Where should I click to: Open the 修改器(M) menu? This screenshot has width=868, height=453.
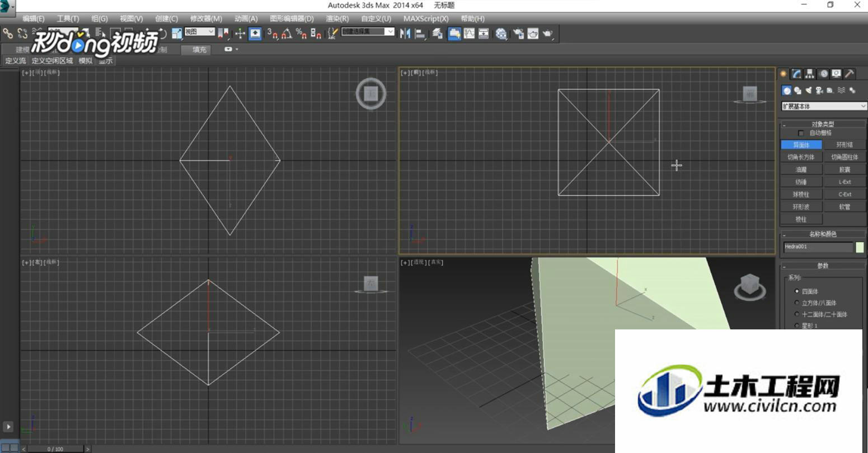click(206, 18)
